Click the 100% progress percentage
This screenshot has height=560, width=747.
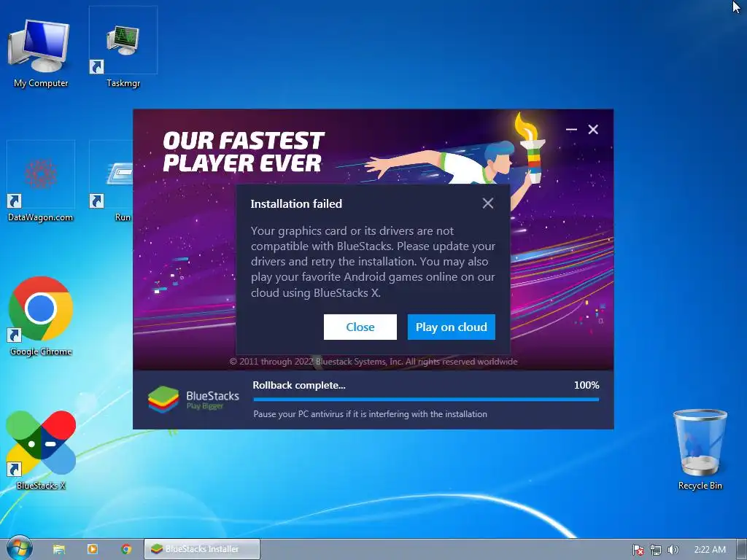(587, 385)
